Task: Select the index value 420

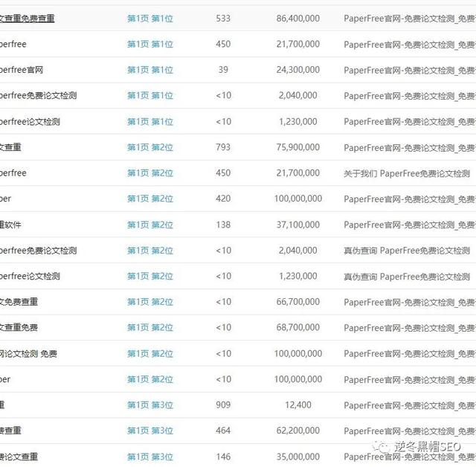Action: tap(223, 199)
